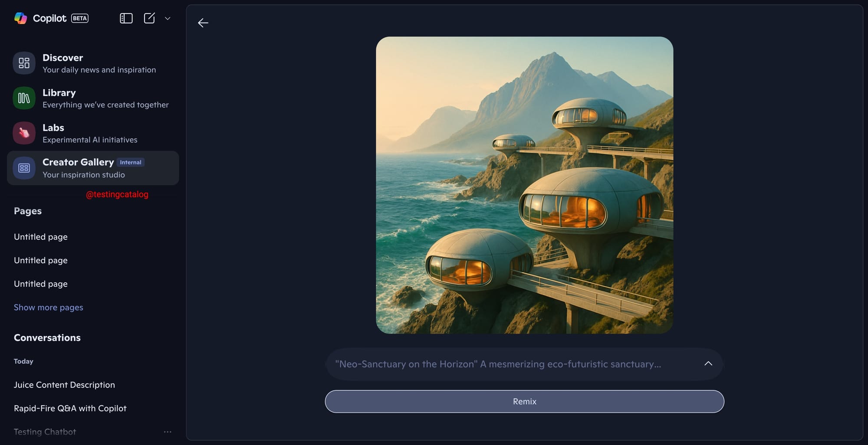Click the Copilot logo icon

(x=20, y=18)
